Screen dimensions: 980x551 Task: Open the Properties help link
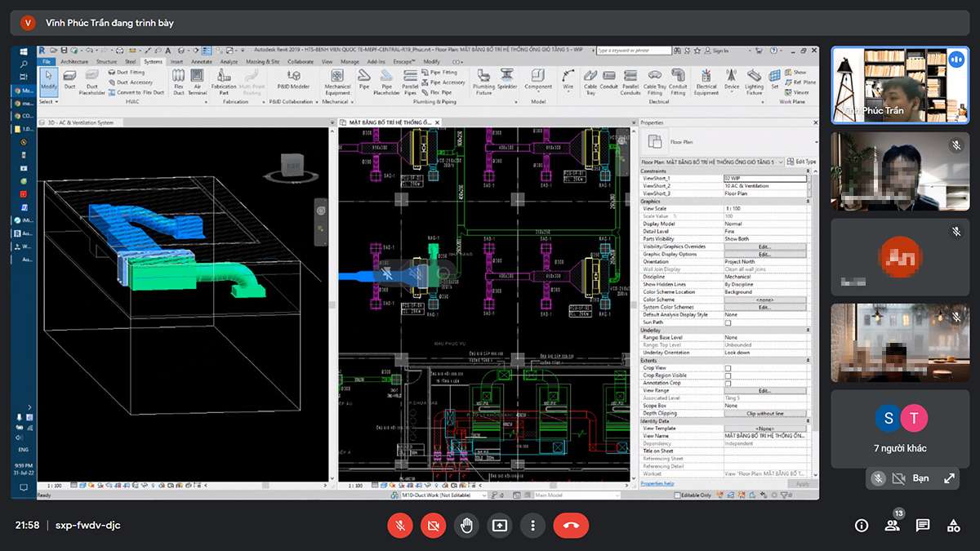pyautogui.click(x=657, y=483)
